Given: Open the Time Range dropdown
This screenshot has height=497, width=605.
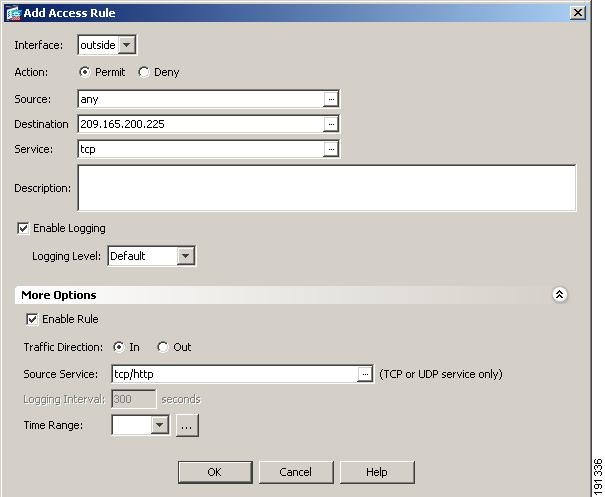Looking at the screenshot, I should click(159, 425).
